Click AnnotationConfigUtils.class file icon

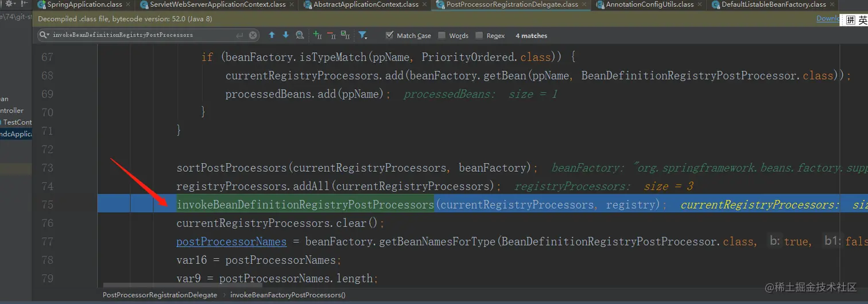point(601,5)
